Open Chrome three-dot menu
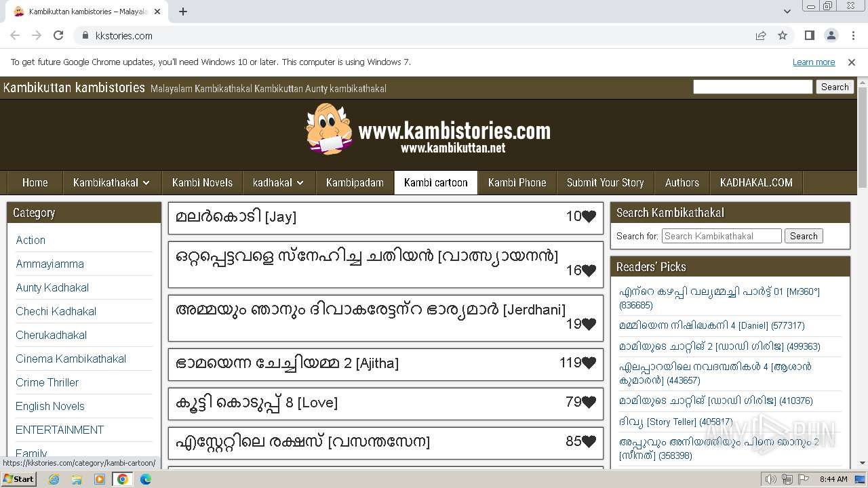The image size is (868, 488). pyautogui.click(x=853, y=35)
